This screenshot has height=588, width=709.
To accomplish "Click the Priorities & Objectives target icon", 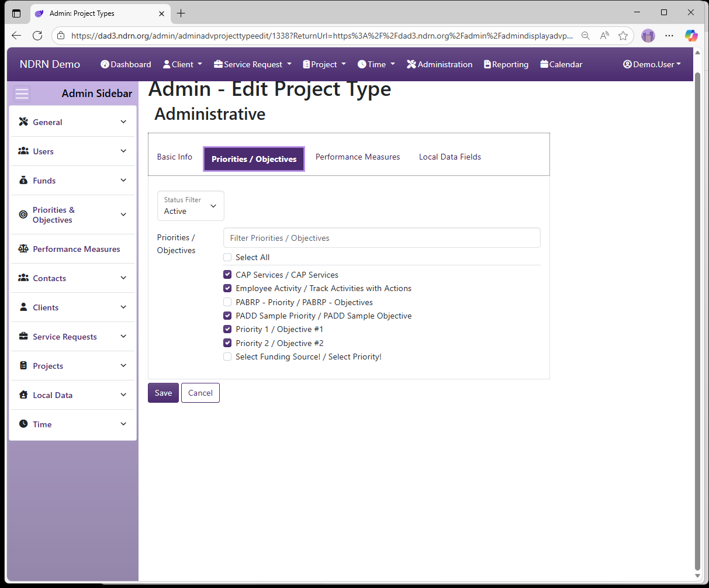I will [23, 215].
